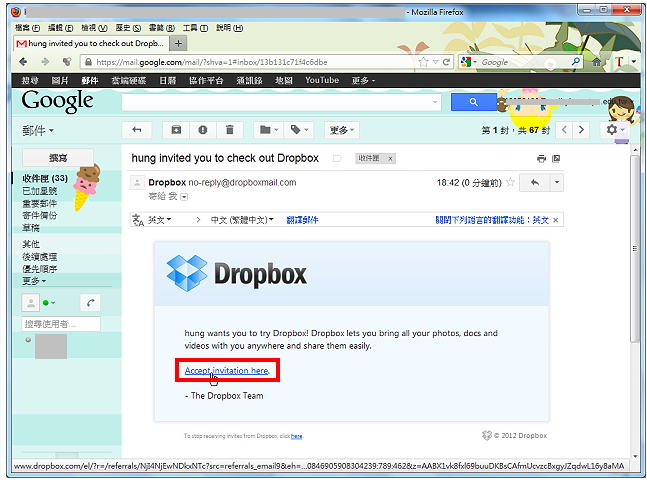
Task: Open the Labels tag icon menu
Action: 299,130
